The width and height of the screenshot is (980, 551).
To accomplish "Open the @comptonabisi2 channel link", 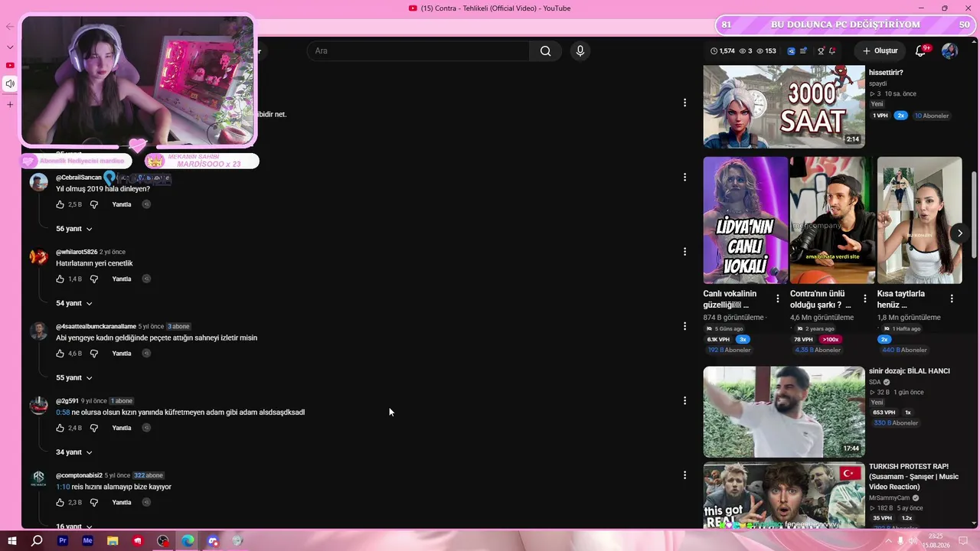I will click(79, 475).
